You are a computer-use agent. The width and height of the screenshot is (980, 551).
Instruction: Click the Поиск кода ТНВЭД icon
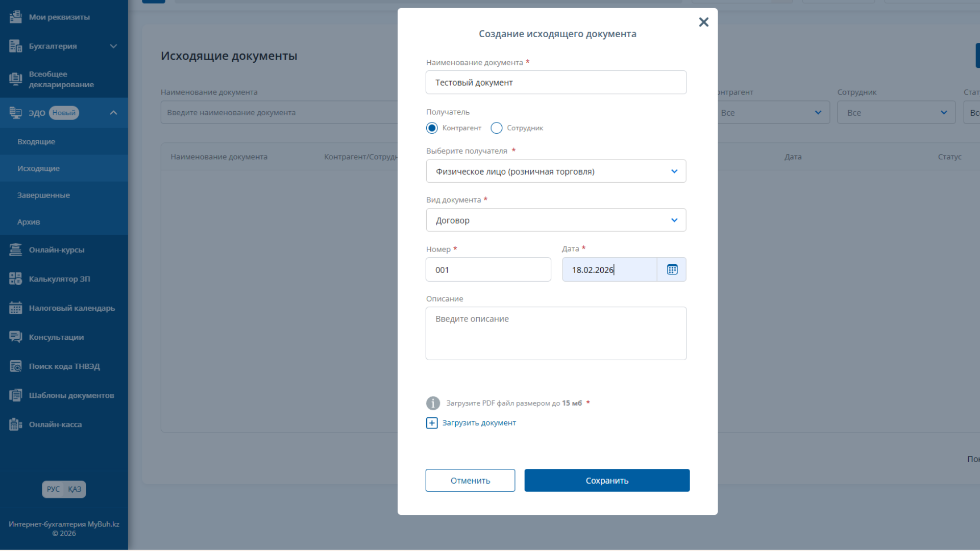(15, 366)
